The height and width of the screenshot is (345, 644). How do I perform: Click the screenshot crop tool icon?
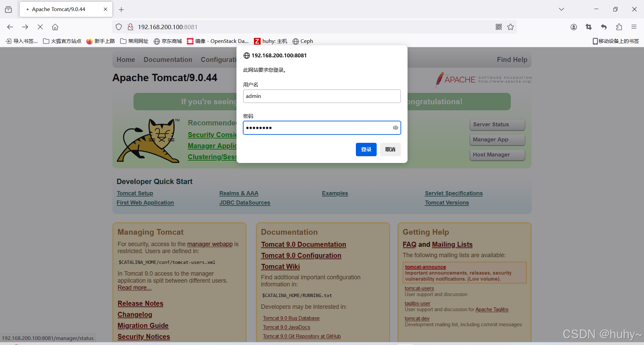pos(589,27)
